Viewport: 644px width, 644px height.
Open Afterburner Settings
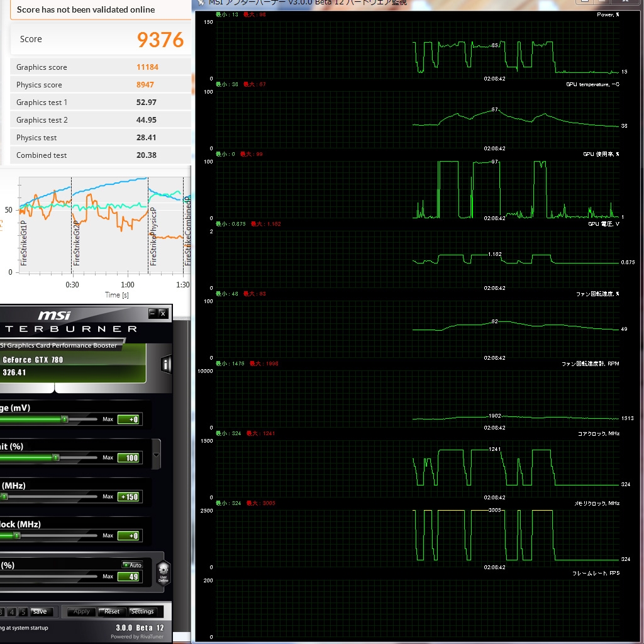pyautogui.click(x=142, y=611)
